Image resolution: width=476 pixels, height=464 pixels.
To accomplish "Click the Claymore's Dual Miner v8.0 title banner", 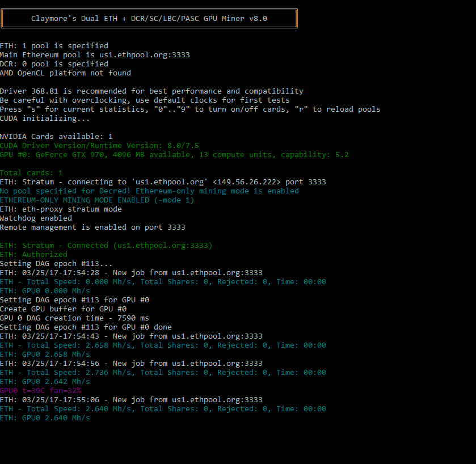I will coord(149,19).
